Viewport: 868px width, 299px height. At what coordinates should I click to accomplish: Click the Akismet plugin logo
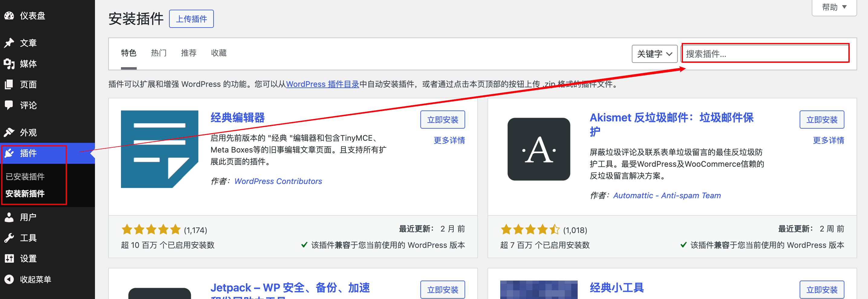pos(539,149)
